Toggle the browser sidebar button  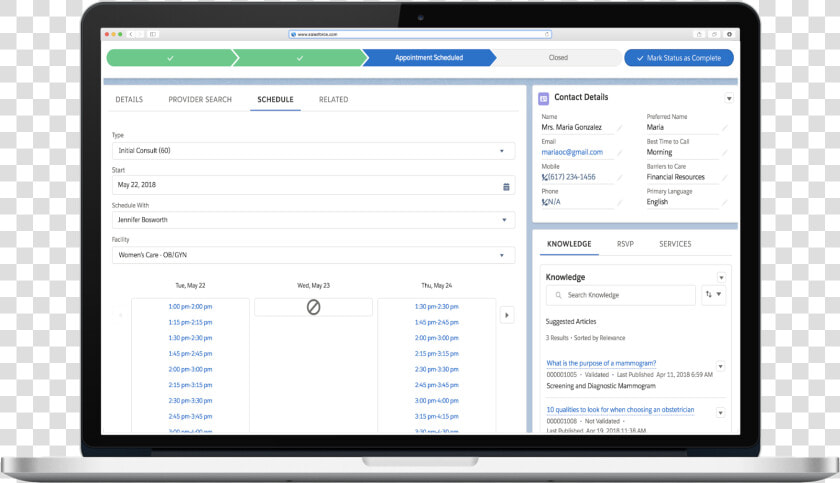153,34
